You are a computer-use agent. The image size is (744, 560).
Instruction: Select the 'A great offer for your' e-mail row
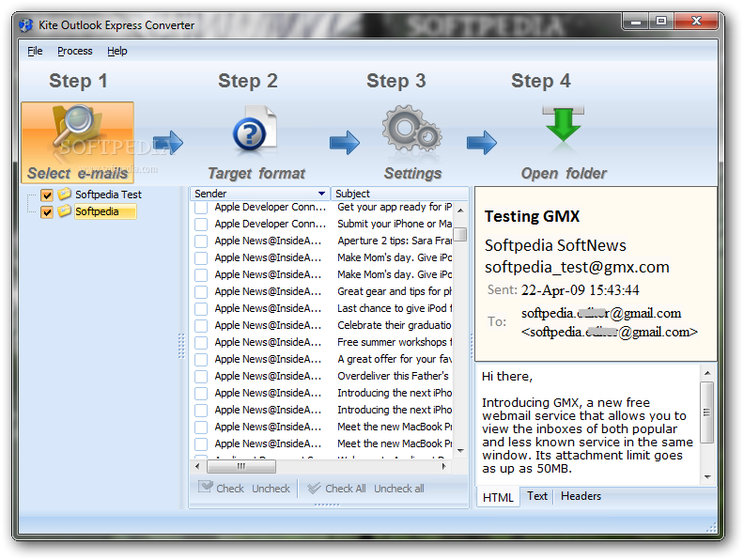pos(322,359)
